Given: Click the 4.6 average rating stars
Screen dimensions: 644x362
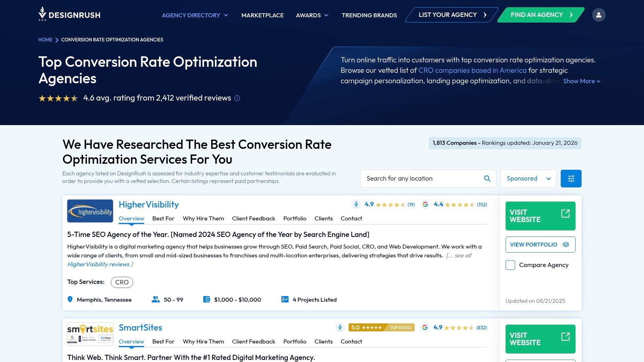Looking at the screenshot, I should pyautogui.click(x=58, y=98).
